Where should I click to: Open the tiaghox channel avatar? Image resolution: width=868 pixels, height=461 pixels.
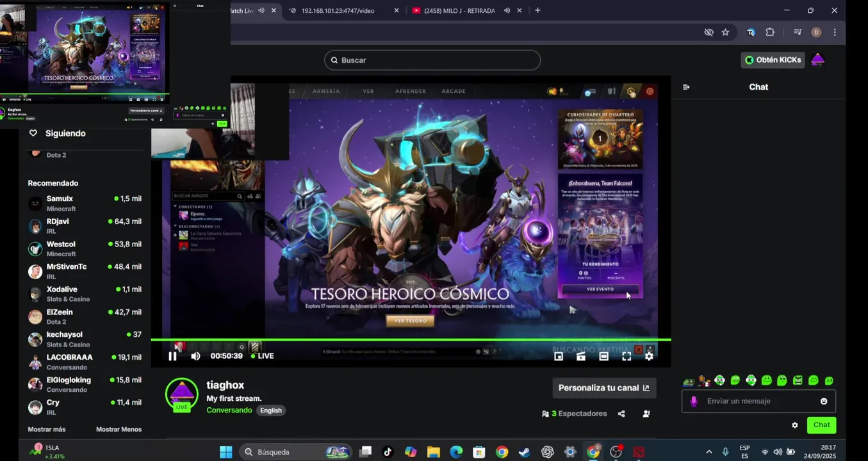(x=182, y=394)
